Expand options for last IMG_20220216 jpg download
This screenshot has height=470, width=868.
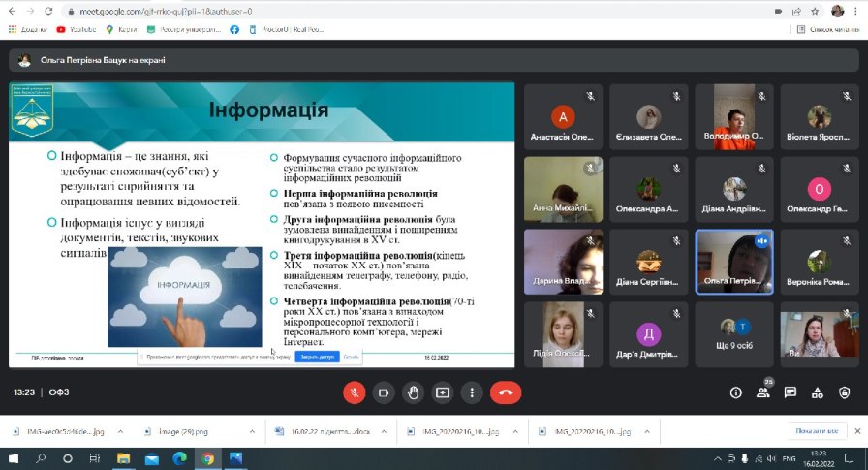[646, 432]
